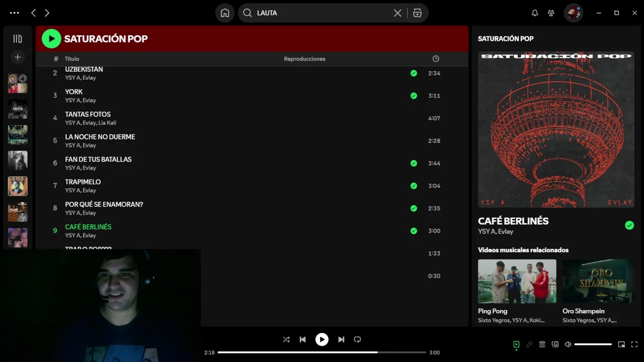The image size is (644, 362).
Task: Open the notifications bell
Action: pyautogui.click(x=535, y=13)
